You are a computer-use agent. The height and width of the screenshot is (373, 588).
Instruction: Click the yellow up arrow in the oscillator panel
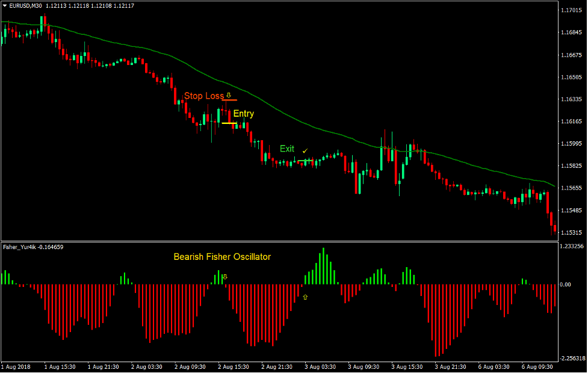(305, 296)
